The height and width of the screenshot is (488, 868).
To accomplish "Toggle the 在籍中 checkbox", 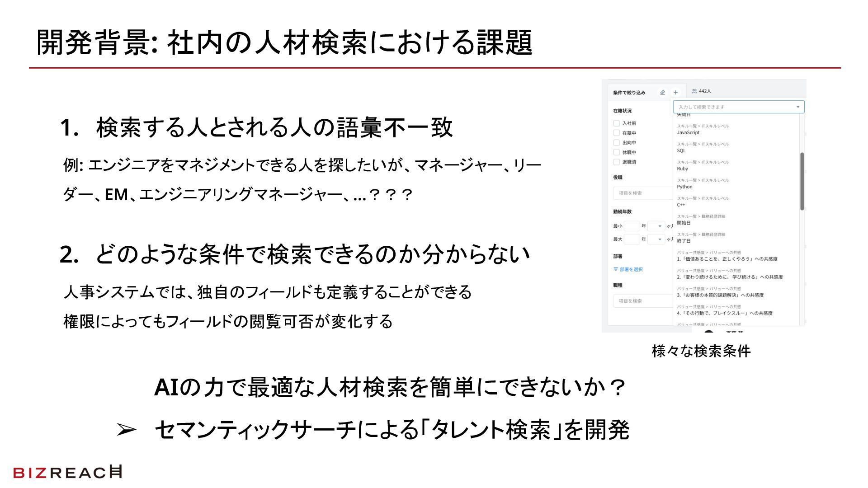I will [x=616, y=133].
